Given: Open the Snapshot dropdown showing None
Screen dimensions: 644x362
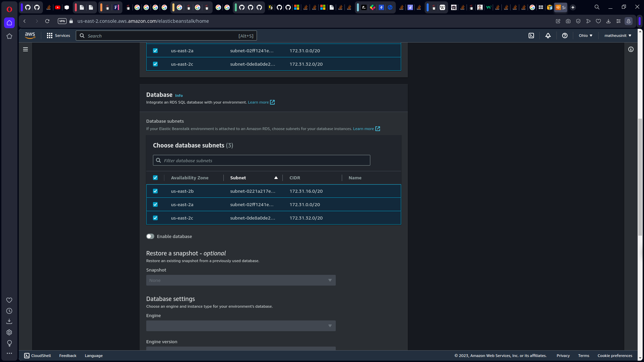Looking at the screenshot, I should tap(240, 280).
